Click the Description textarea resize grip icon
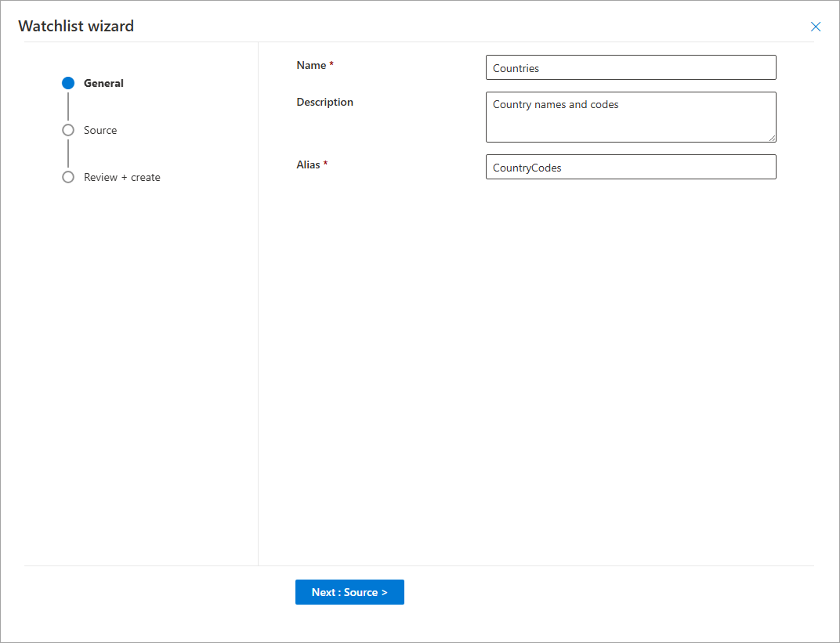Viewport: 840px width, 643px height. (773, 139)
